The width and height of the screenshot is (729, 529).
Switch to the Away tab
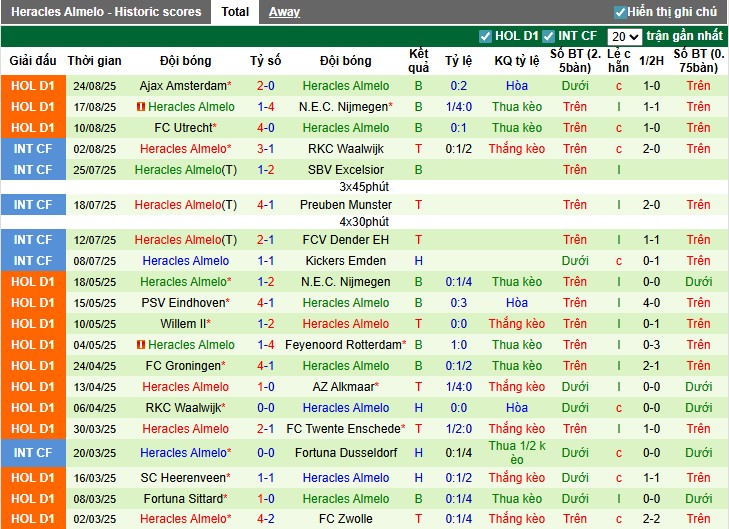tap(284, 12)
